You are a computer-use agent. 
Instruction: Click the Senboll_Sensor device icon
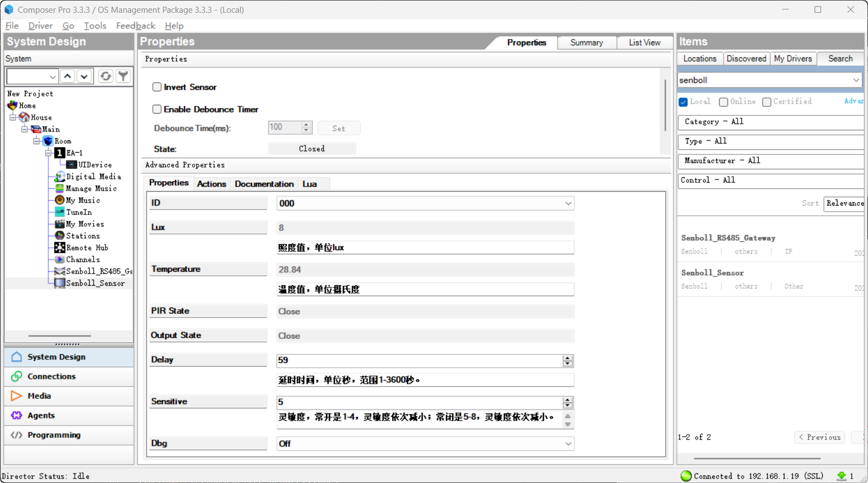(60, 283)
